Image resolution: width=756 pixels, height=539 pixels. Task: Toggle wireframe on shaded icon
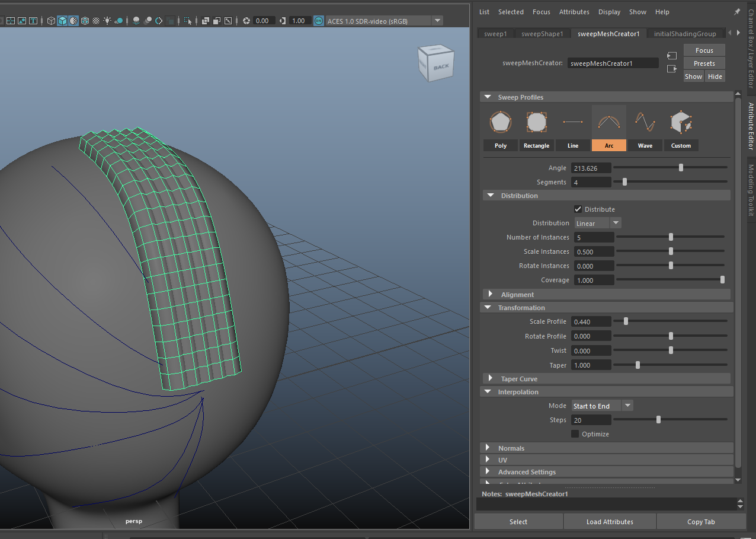tap(85, 21)
